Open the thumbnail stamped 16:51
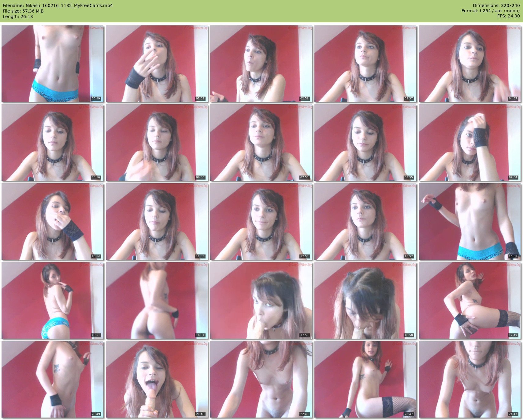 click(157, 300)
